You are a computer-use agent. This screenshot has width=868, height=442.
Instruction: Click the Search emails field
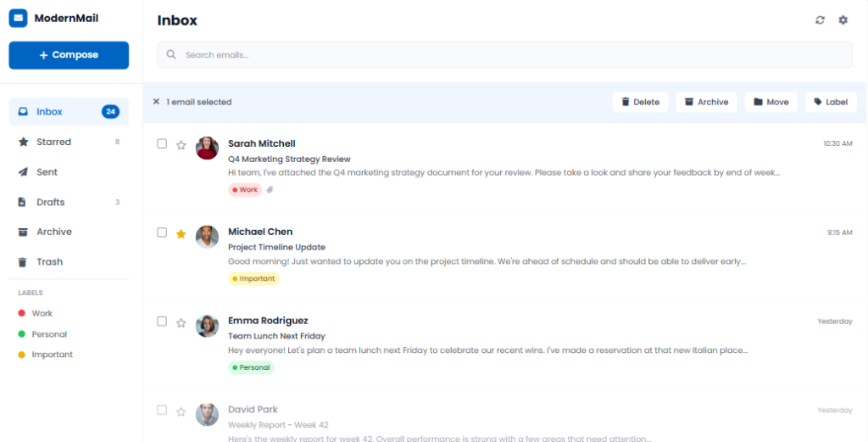click(505, 55)
